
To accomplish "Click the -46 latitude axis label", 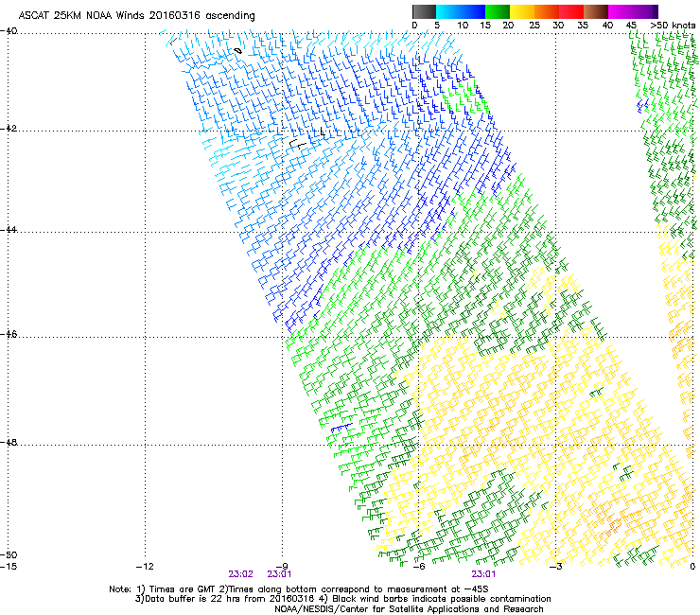I will click(9, 334).
